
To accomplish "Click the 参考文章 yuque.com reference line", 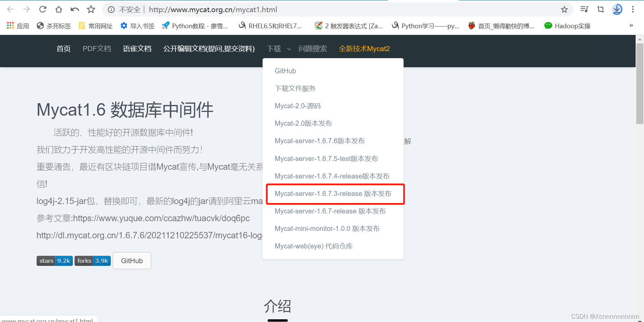I will pyautogui.click(x=143, y=218).
